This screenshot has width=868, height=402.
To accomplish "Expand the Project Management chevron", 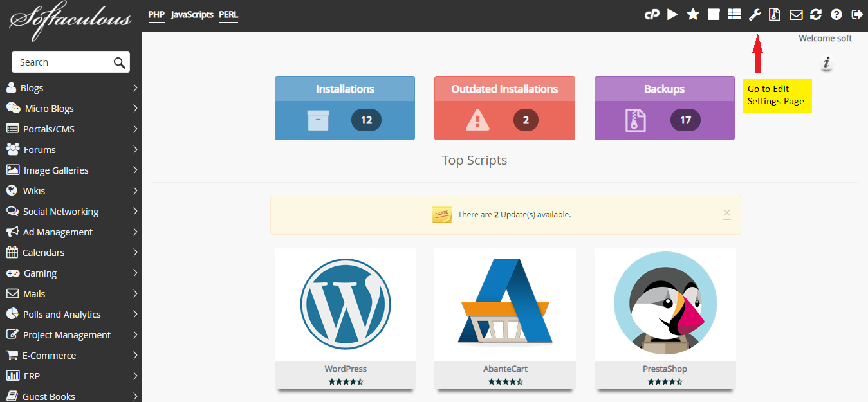I will [135, 334].
